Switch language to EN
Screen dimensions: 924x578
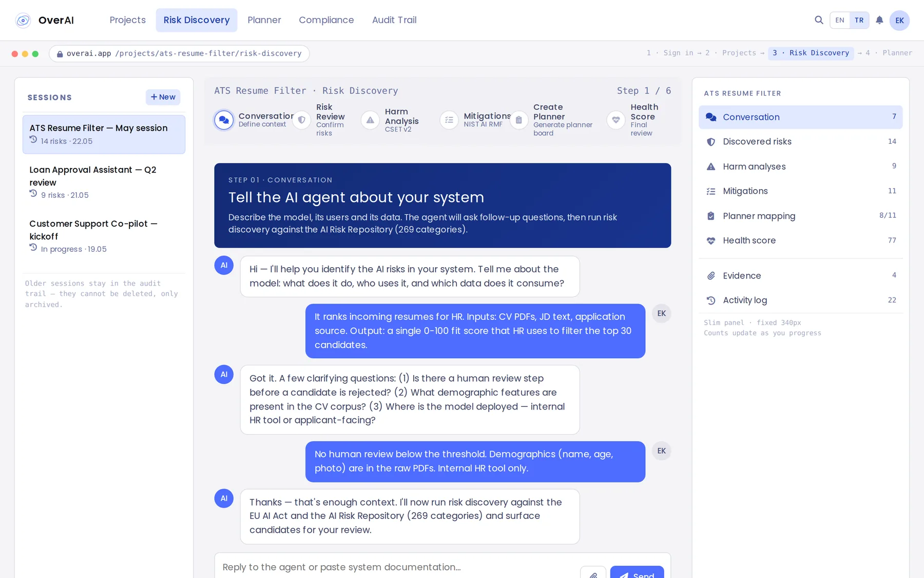(x=840, y=20)
